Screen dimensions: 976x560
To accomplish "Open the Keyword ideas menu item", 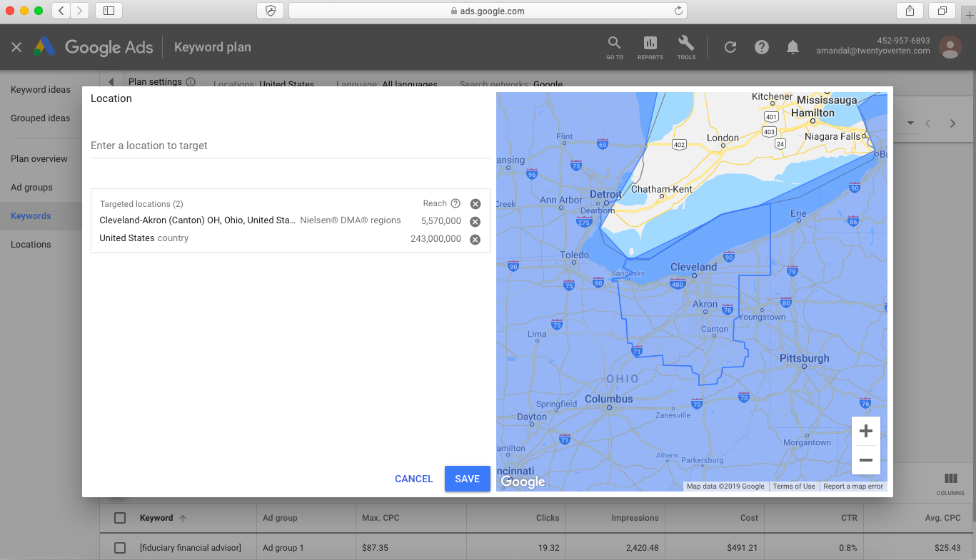I will point(41,90).
